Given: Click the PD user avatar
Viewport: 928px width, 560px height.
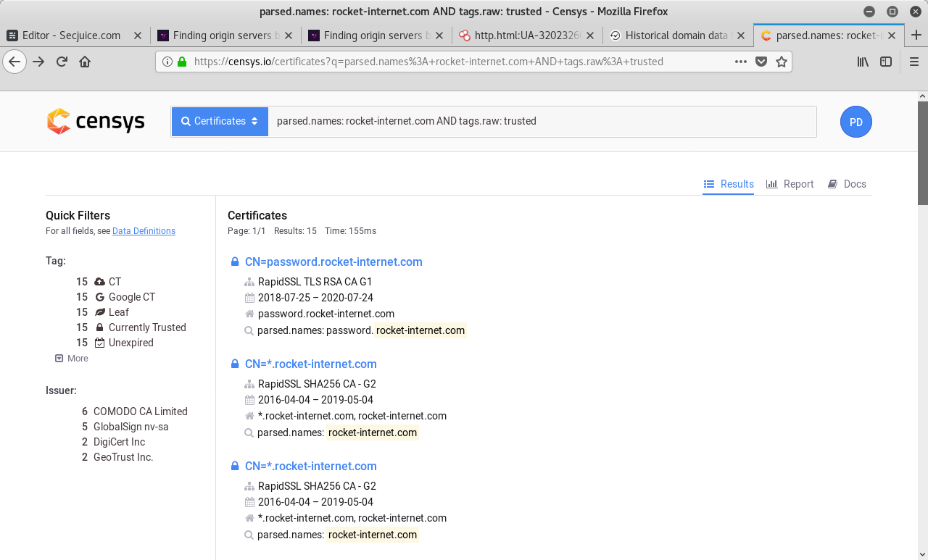Looking at the screenshot, I should (855, 122).
